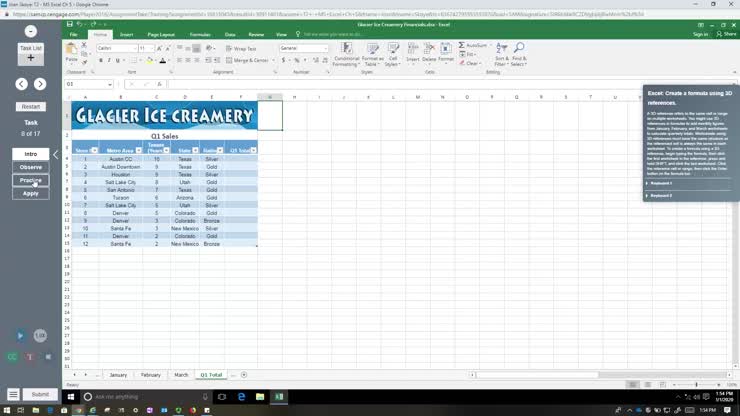This screenshot has height=416, width=740.
Task: Open font size dropdown
Action: pos(151,48)
